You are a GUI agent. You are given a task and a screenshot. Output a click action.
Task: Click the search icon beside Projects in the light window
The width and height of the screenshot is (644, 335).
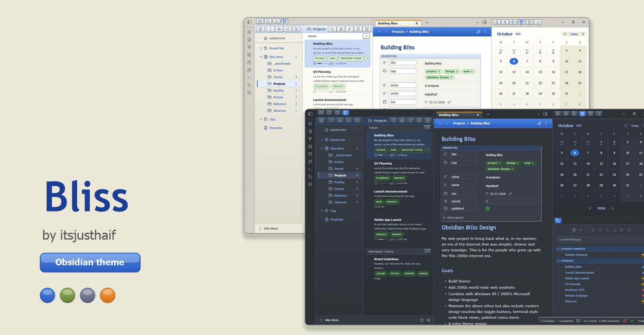pos(332,29)
